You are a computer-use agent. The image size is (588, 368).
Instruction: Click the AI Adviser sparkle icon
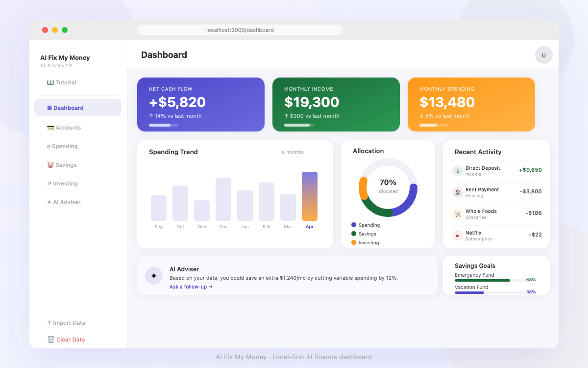pos(153,276)
